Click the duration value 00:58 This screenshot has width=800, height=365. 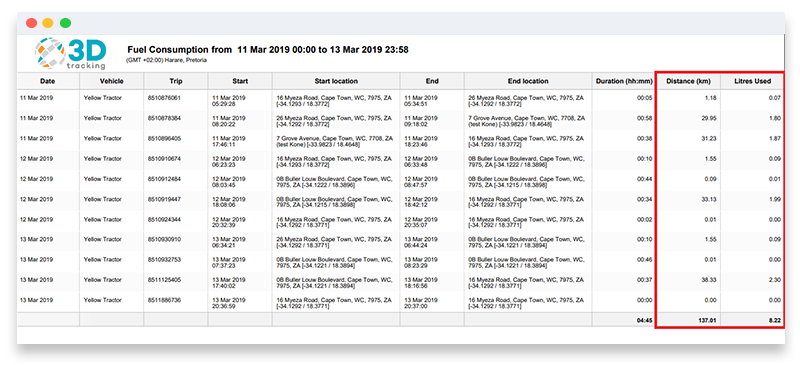coord(644,118)
